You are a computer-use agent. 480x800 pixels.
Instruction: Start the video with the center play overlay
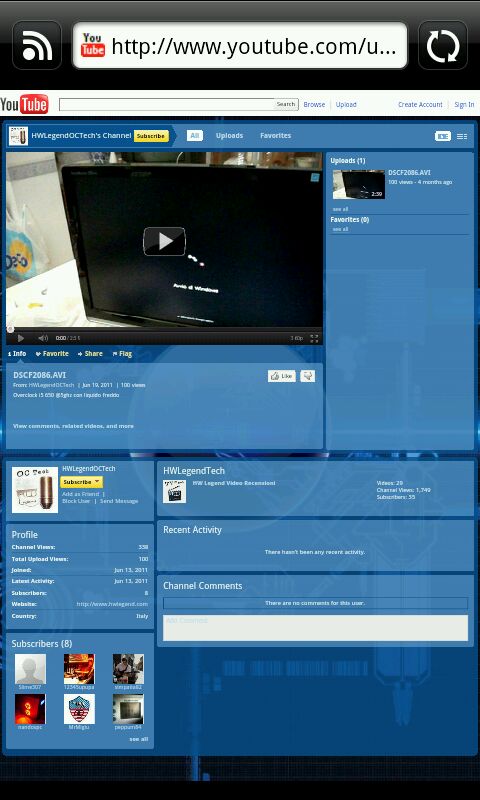(x=164, y=241)
